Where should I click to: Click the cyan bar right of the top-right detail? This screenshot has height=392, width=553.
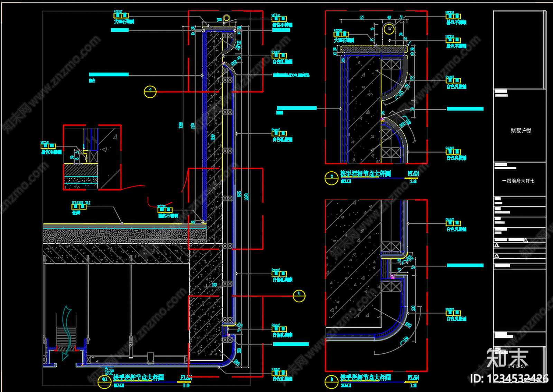click(465, 109)
